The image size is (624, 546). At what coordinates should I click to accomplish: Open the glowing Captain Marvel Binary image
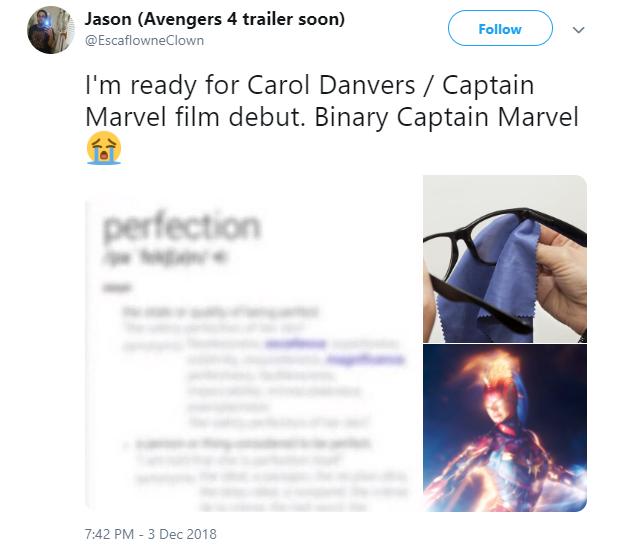504,428
